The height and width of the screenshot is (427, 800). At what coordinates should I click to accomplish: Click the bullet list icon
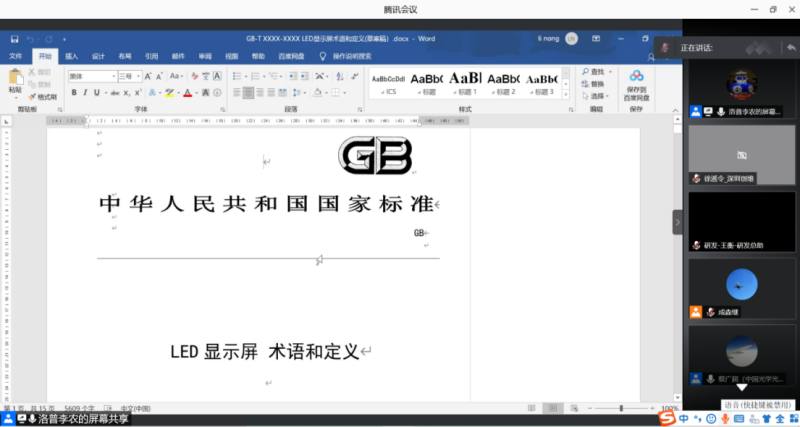point(237,76)
